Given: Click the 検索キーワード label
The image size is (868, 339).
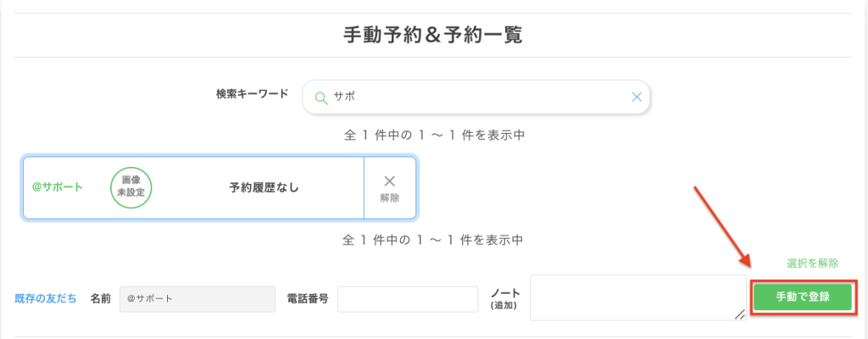Looking at the screenshot, I should 253,93.
